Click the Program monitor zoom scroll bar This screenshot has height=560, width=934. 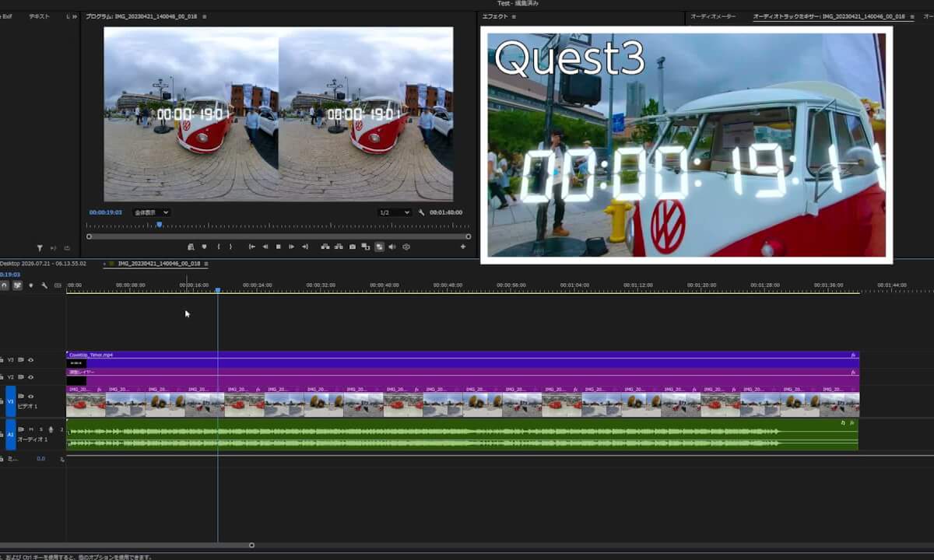pos(279,236)
